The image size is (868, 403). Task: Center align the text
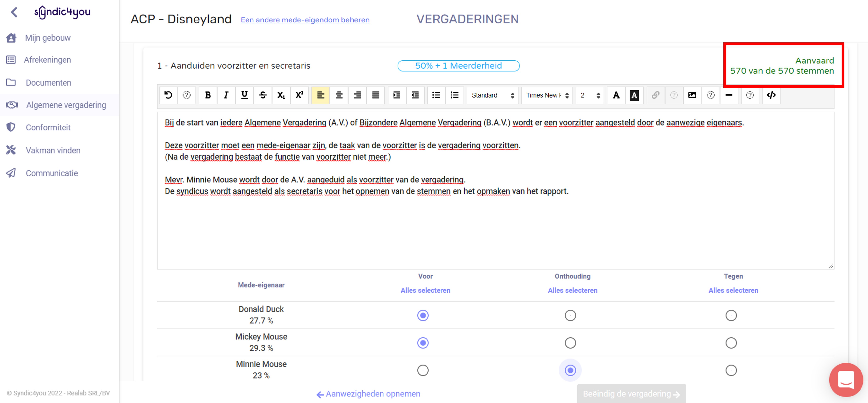click(x=339, y=95)
